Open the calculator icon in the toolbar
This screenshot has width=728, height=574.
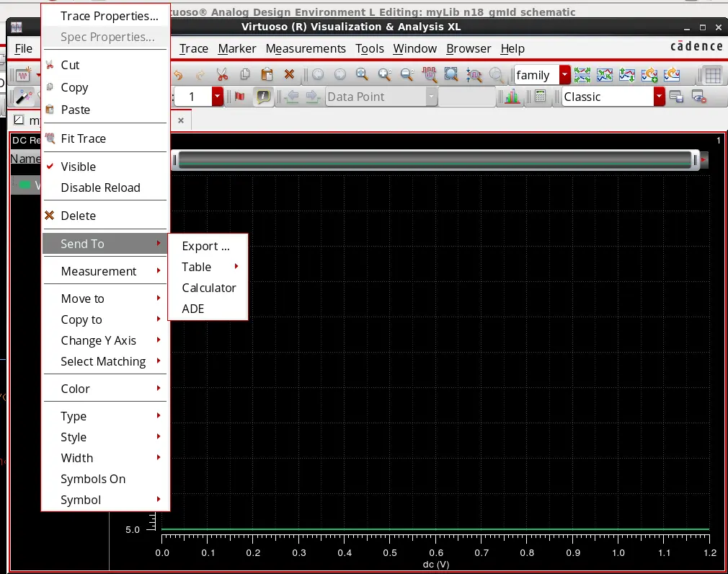coord(540,97)
